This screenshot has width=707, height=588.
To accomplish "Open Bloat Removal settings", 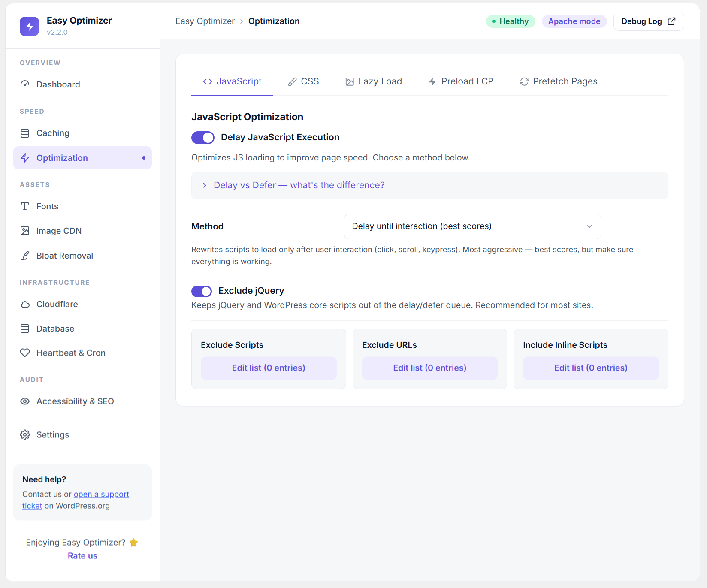I will pos(82,256).
